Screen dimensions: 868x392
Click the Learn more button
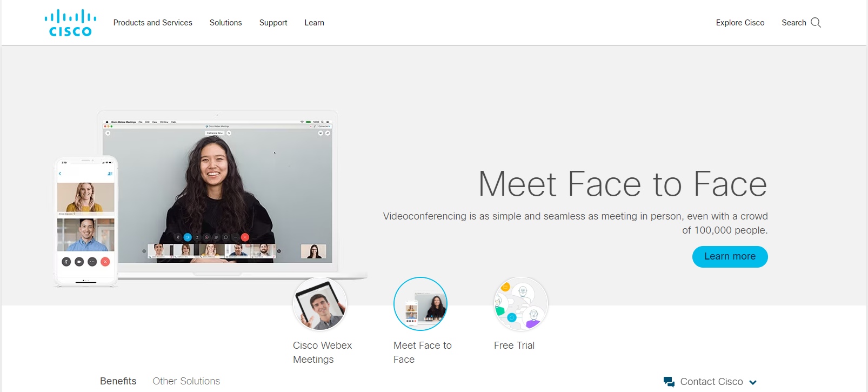730,256
